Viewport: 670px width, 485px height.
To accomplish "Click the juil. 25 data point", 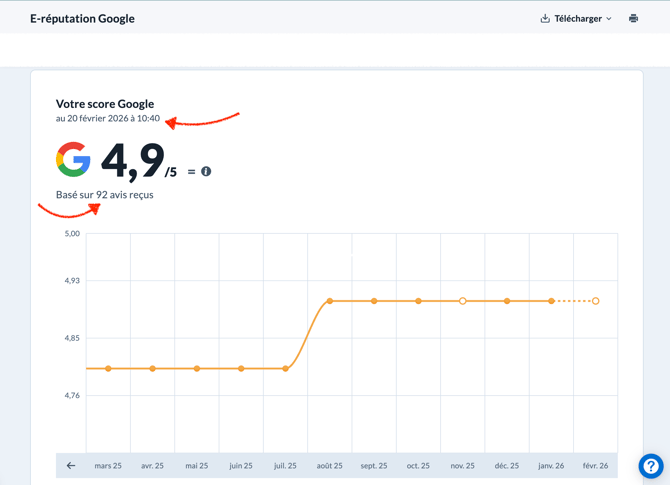I will 286,369.
